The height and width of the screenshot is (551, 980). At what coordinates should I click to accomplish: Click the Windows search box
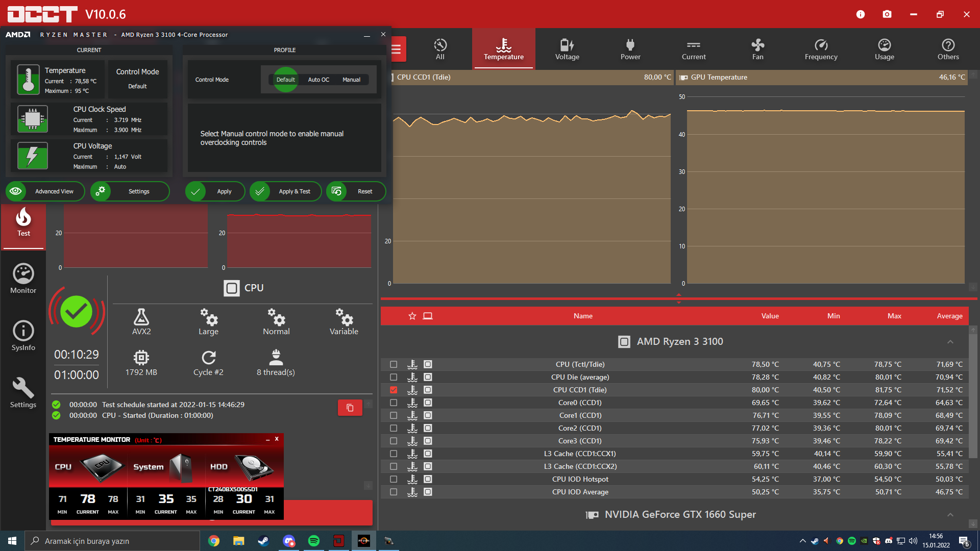pos(112,541)
